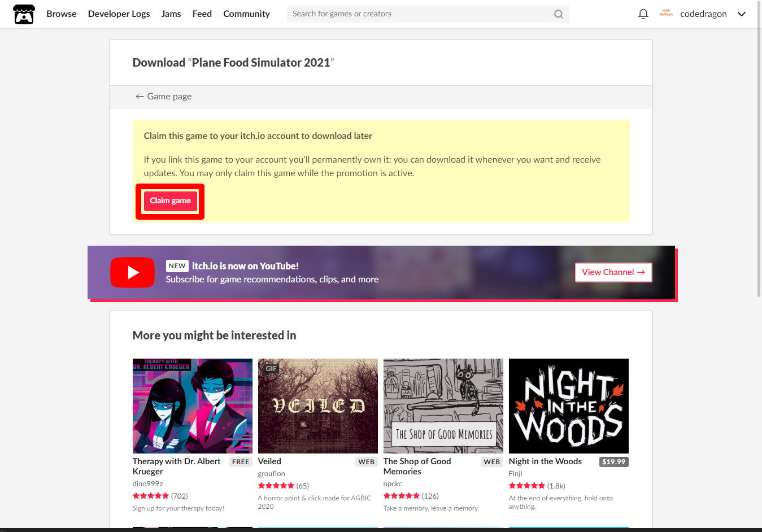The height and width of the screenshot is (532, 762).
Task: Click the GIF badge on Veiled thumbnail
Action: pyautogui.click(x=271, y=369)
